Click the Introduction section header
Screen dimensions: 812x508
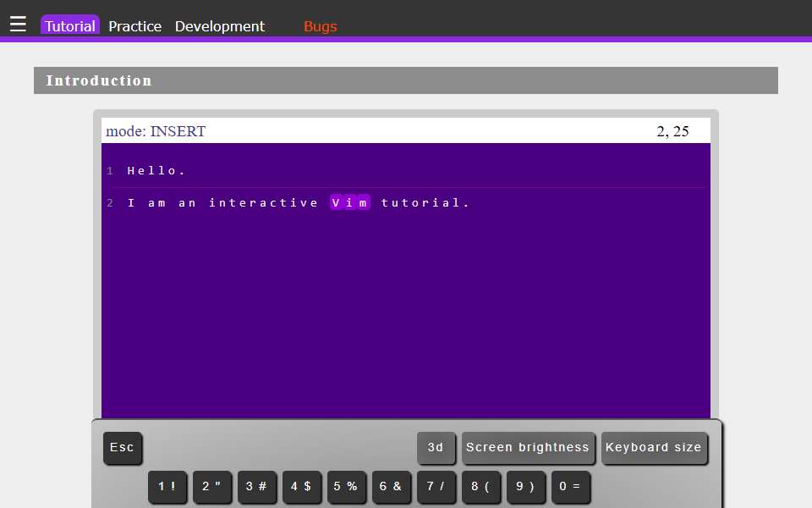coord(406,80)
